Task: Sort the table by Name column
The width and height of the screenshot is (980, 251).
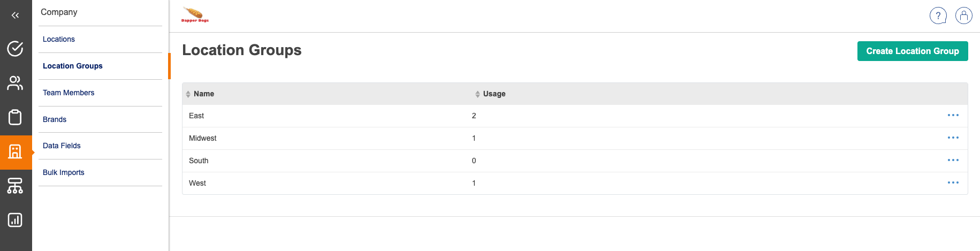Action: tap(203, 94)
